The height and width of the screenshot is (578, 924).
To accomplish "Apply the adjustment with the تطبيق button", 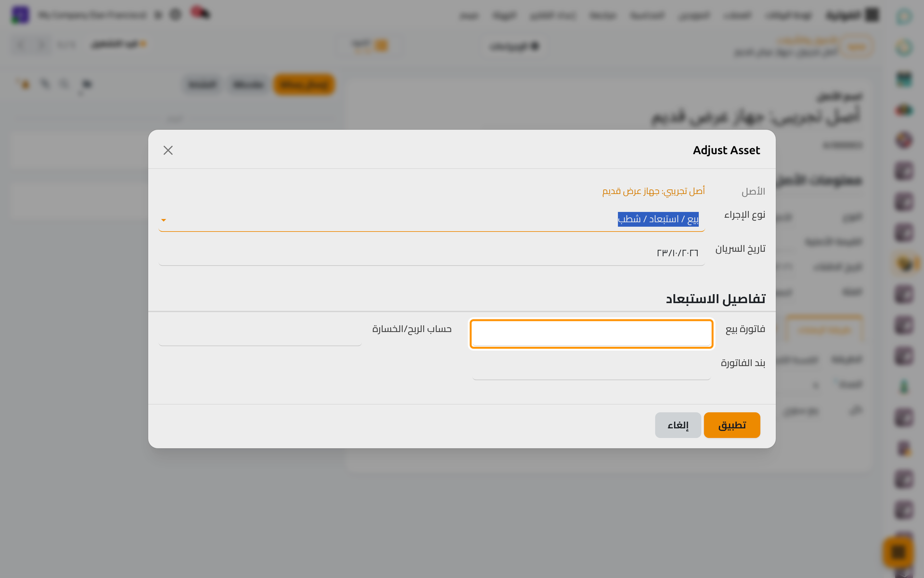I will 732,425.
